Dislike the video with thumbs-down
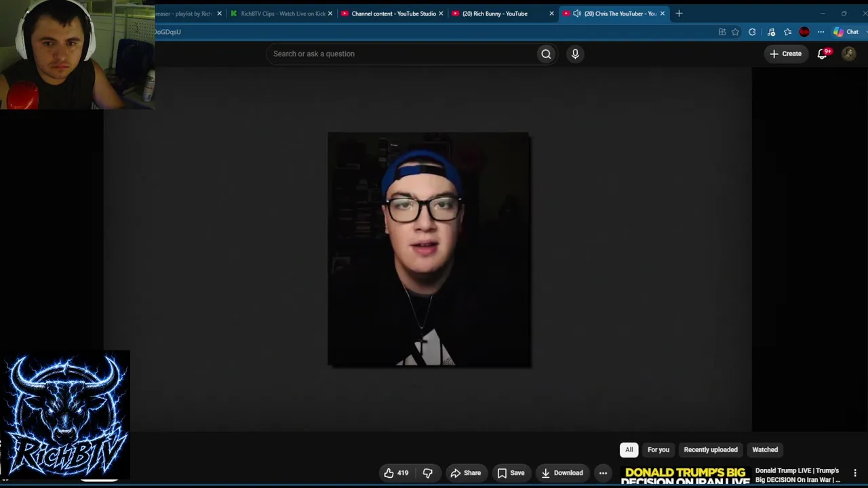The image size is (868, 488). click(428, 473)
